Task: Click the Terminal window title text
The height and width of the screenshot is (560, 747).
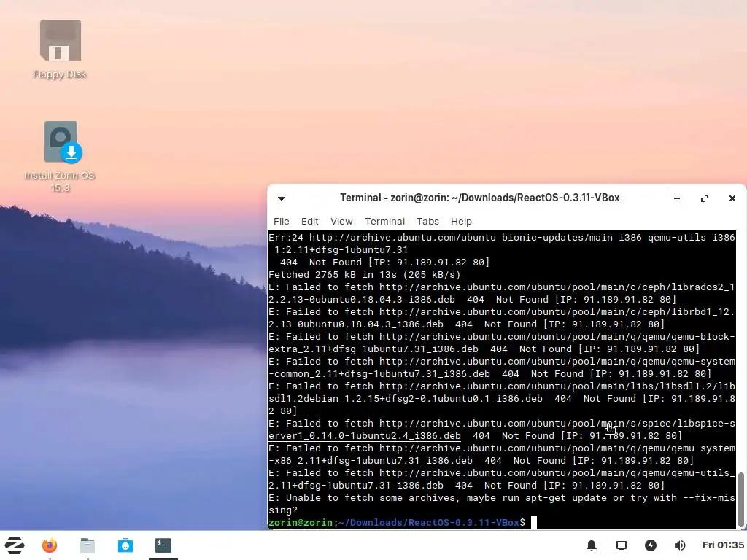Action: point(479,198)
